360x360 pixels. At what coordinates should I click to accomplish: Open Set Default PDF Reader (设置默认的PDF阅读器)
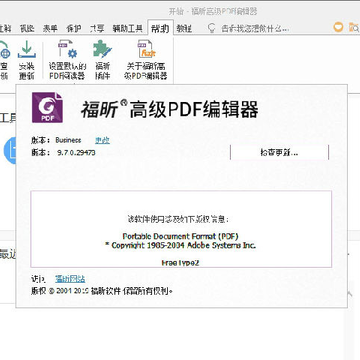click(x=67, y=60)
